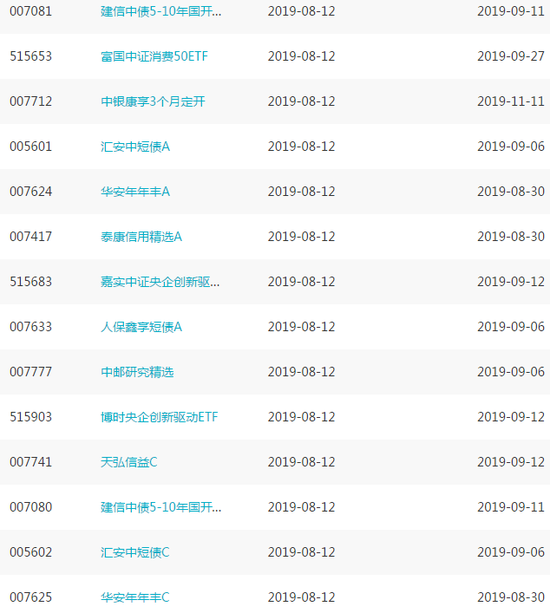Select end date 2019-11-11 cell
Viewport: 550px width, 613px height.
511,102
